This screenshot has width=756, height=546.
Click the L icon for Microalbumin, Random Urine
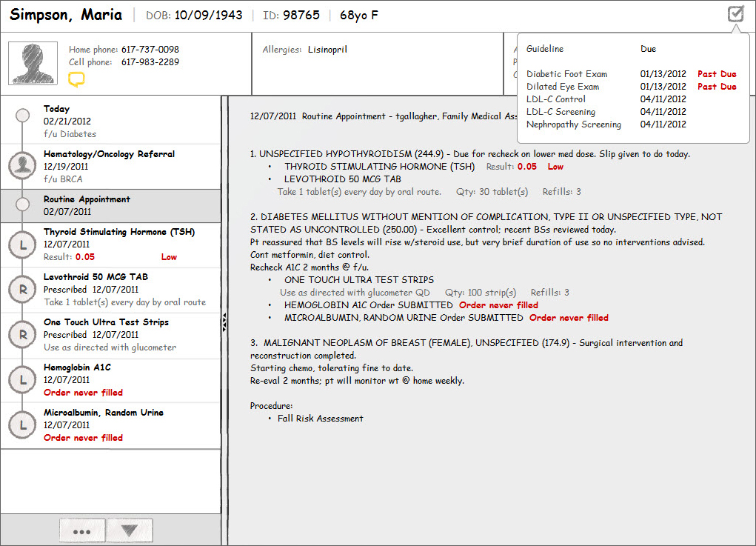point(22,425)
